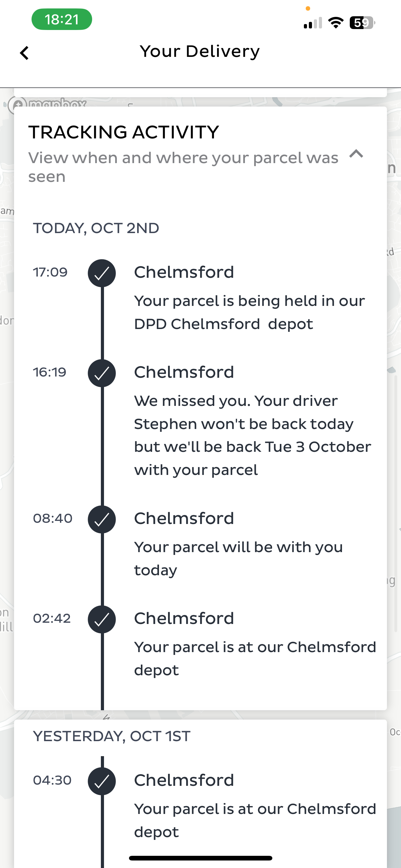401x868 pixels.
Task: Open the 'We missed you' delivery entry
Action: [x=253, y=435]
